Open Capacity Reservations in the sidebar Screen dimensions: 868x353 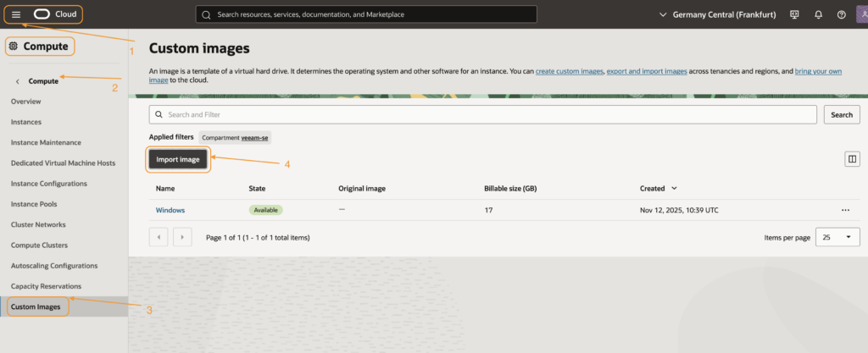coord(46,286)
